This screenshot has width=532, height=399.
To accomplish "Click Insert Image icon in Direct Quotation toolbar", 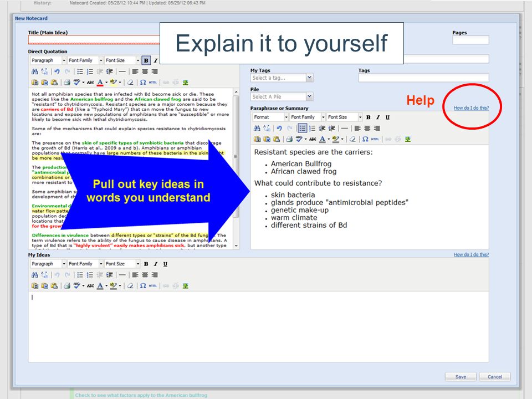I will click(185, 83).
